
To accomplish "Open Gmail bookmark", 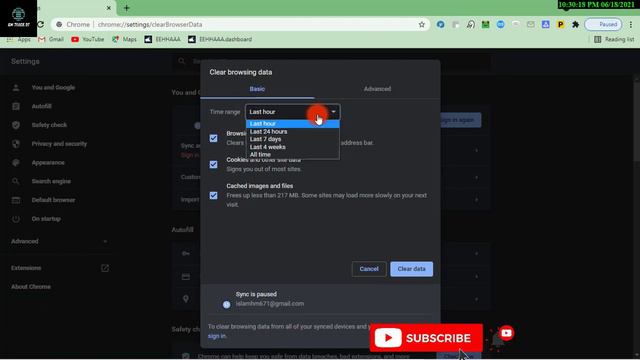I will tap(51, 40).
